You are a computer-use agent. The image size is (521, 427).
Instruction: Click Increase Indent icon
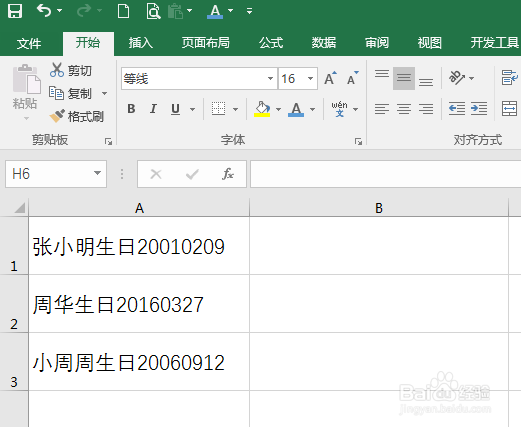tap(479, 109)
